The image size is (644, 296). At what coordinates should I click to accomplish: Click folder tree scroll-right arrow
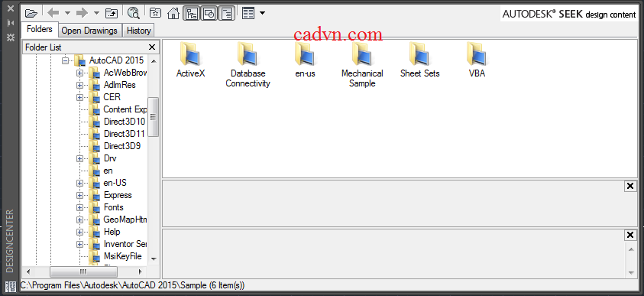tap(140, 272)
